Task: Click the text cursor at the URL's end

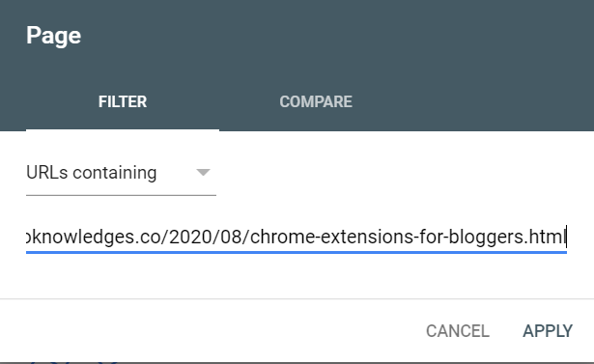Action: 566,237
